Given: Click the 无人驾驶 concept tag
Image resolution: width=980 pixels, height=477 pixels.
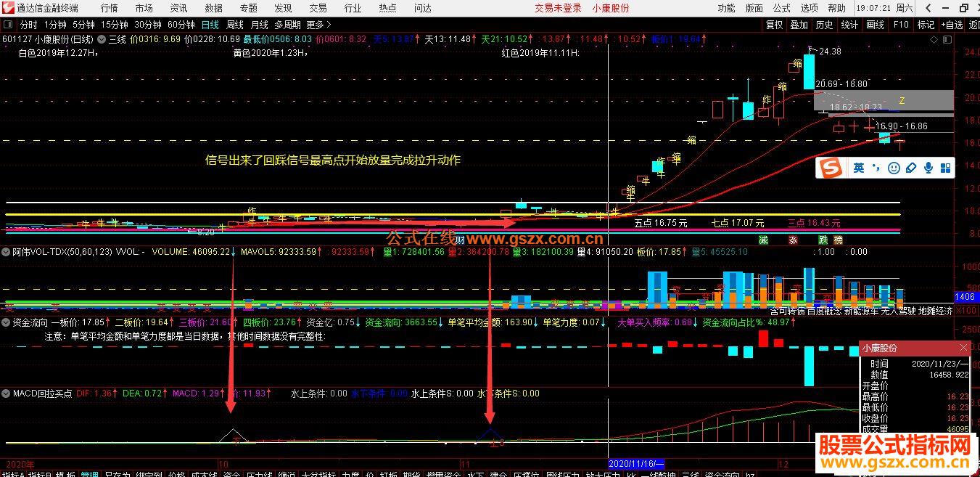Looking at the screenshot, I should click(x=898, y=311).
